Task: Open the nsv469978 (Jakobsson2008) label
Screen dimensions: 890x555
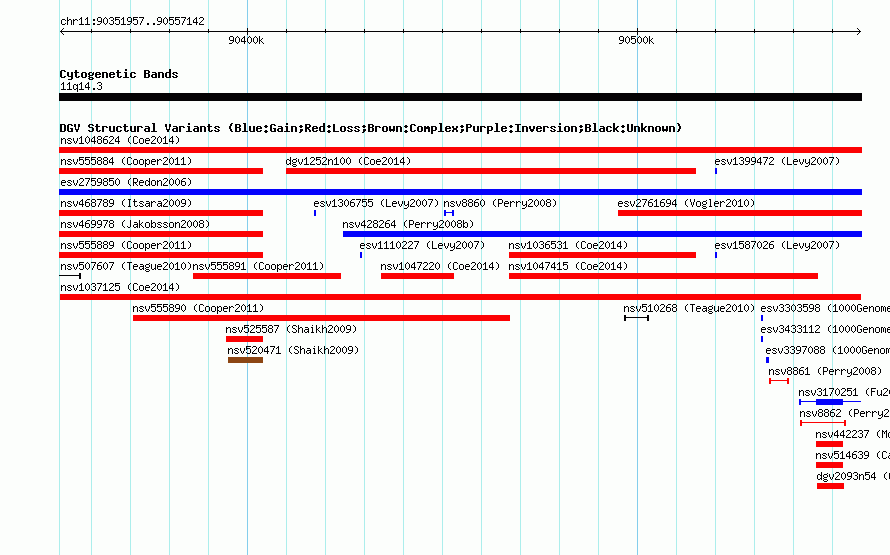Action: (x=135, y=225)
